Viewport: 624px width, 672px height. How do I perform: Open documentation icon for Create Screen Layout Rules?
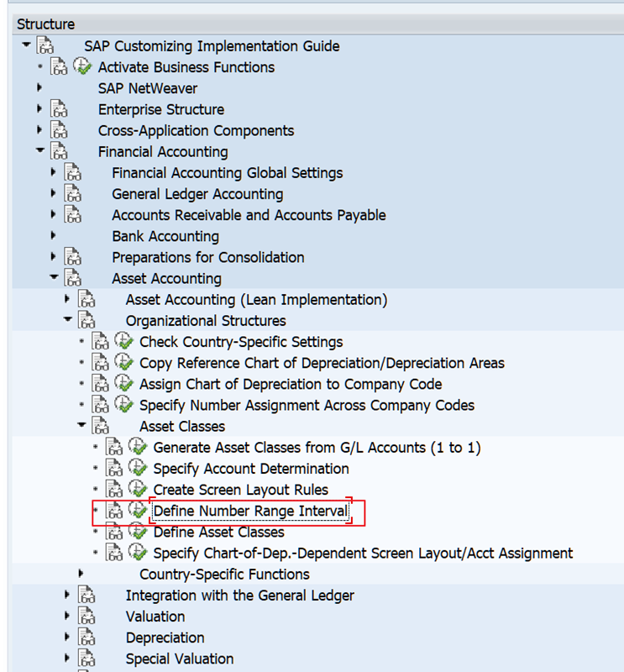pos(113,490)
